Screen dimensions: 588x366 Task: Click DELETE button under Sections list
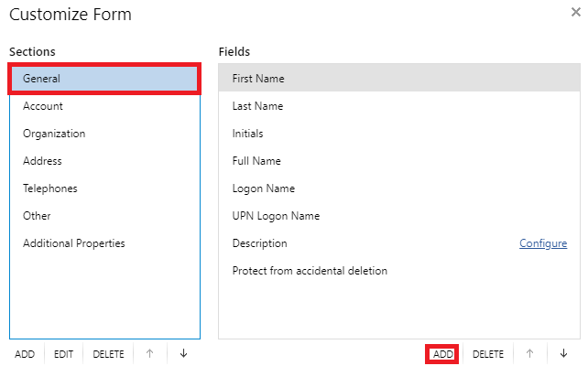point(108,354)
